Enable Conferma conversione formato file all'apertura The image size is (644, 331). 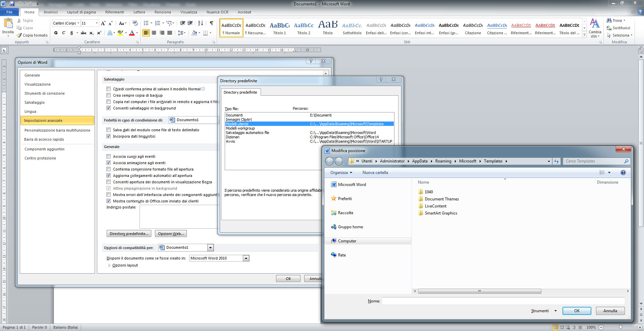[x=108, y=169]
